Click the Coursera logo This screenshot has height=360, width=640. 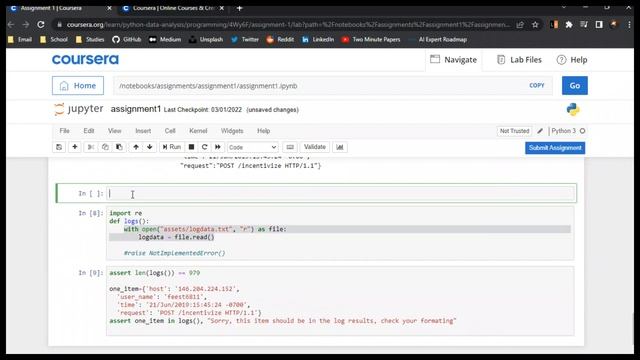click(x=85, y=60)
